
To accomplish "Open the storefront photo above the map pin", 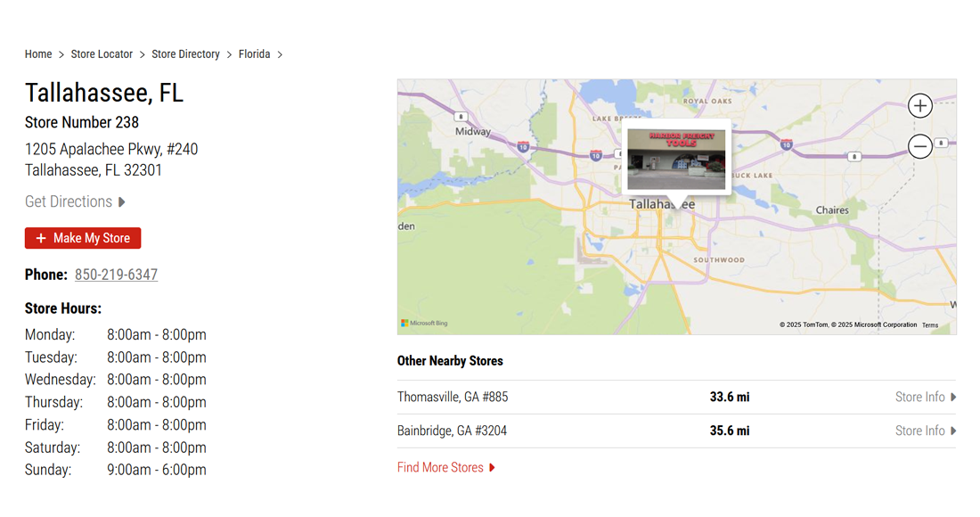I will [x=678, y=155].
